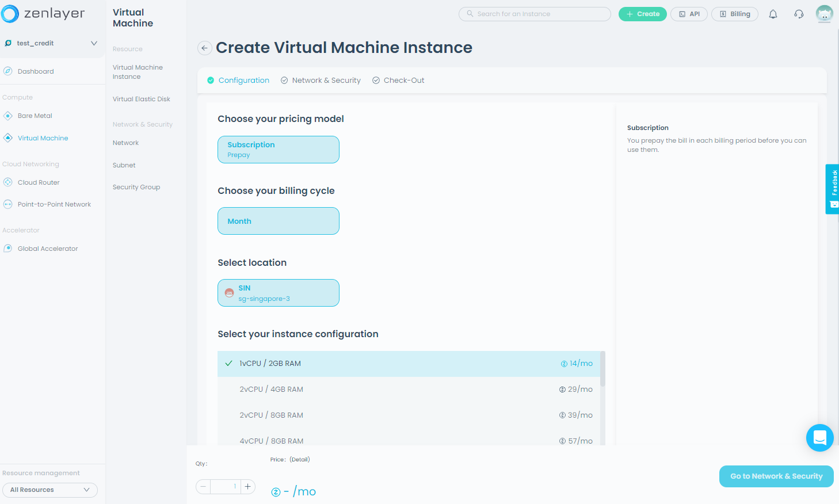Open Bare Metal in the sidebar
839x504 pixels.
[35, 116]
